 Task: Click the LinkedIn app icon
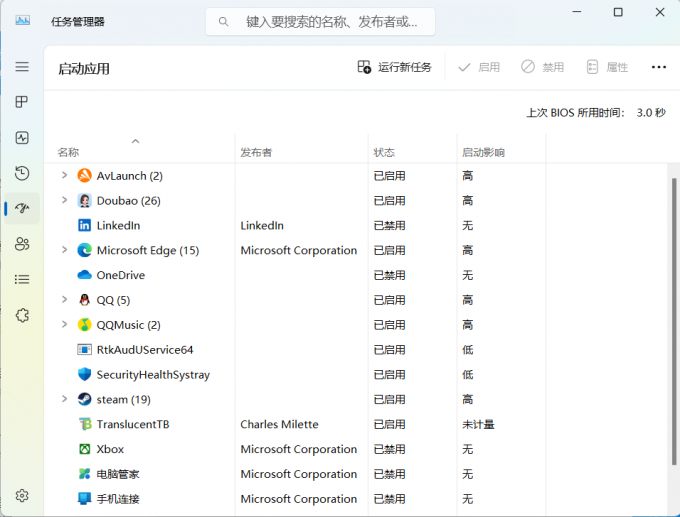85,226
